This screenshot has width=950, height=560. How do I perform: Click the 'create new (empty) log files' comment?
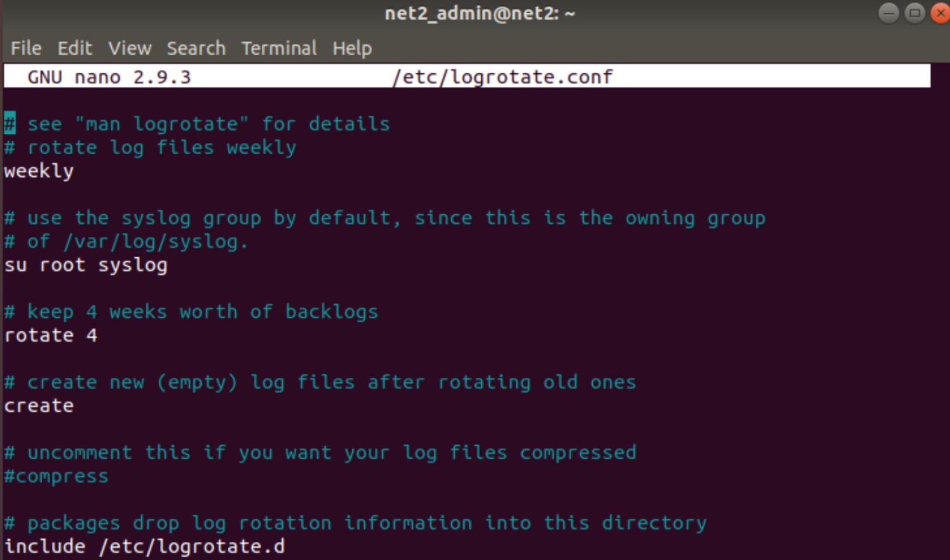(320, 382)
